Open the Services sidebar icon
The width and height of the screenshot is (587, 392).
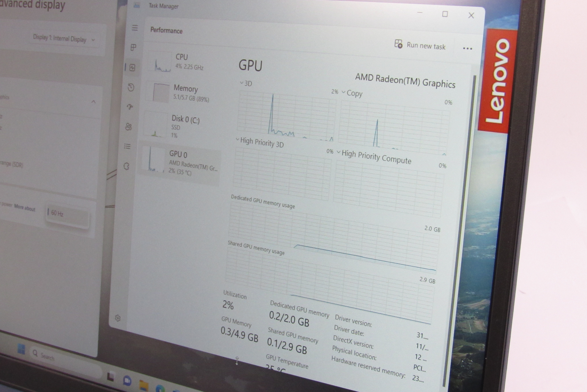pos(126,166)
